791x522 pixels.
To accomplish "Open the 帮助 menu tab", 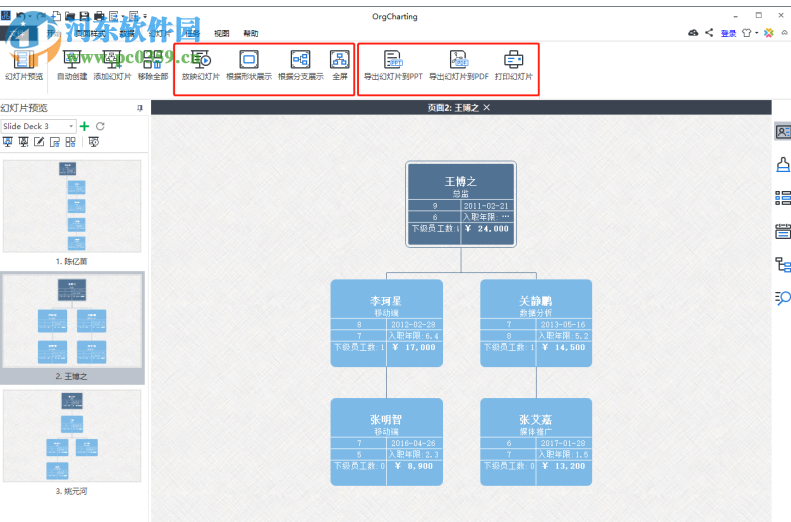I will (x=251, y=33).
